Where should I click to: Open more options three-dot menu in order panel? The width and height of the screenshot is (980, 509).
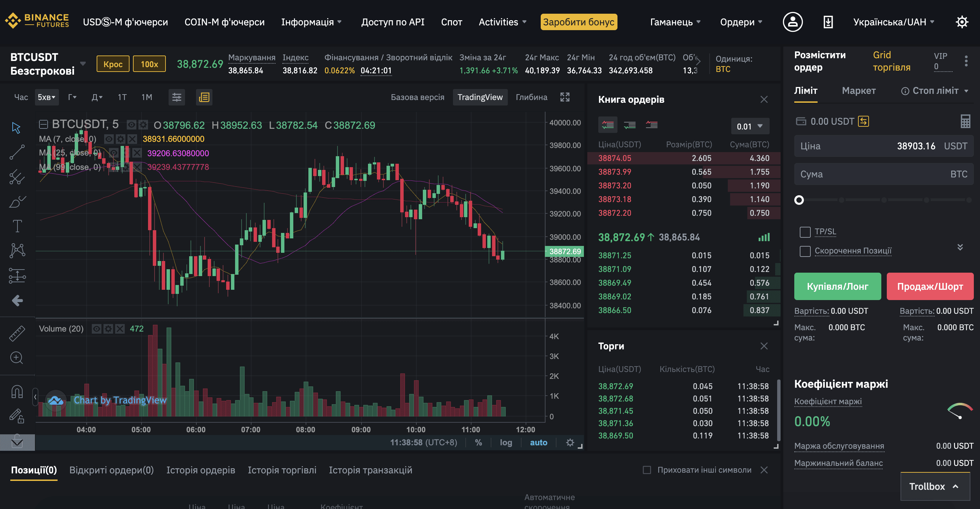[966, 61]
